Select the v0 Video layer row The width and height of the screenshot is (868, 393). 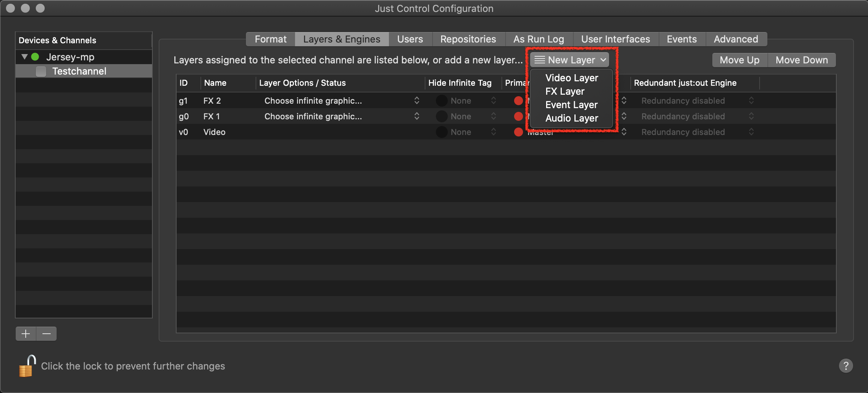[x=506, y=132]
